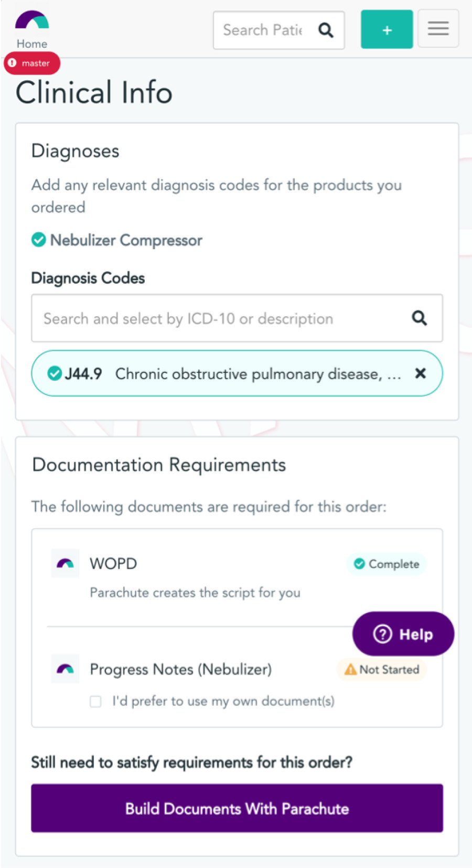Remove J44.9 diagnosis with the X
Screen dimensions: 472x868
click(x=420, y=373)
